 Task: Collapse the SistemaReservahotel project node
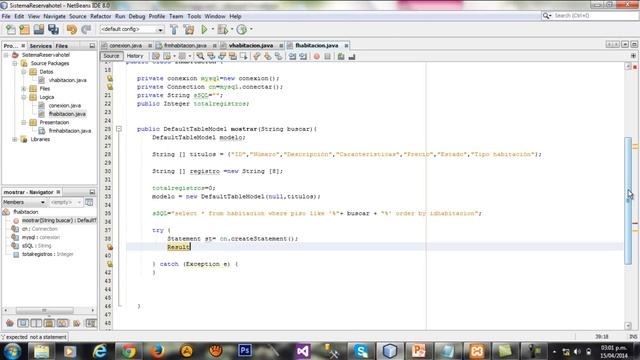[7, 55]
